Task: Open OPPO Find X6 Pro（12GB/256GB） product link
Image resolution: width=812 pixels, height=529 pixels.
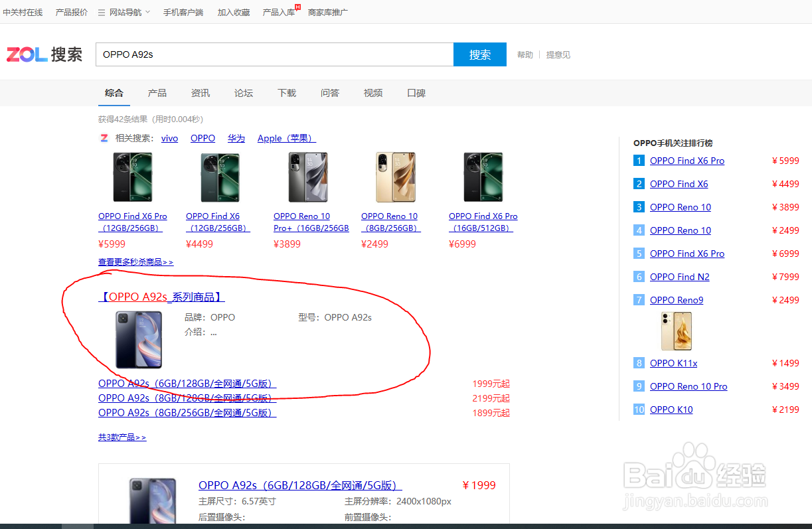Action: click(133, 222)
